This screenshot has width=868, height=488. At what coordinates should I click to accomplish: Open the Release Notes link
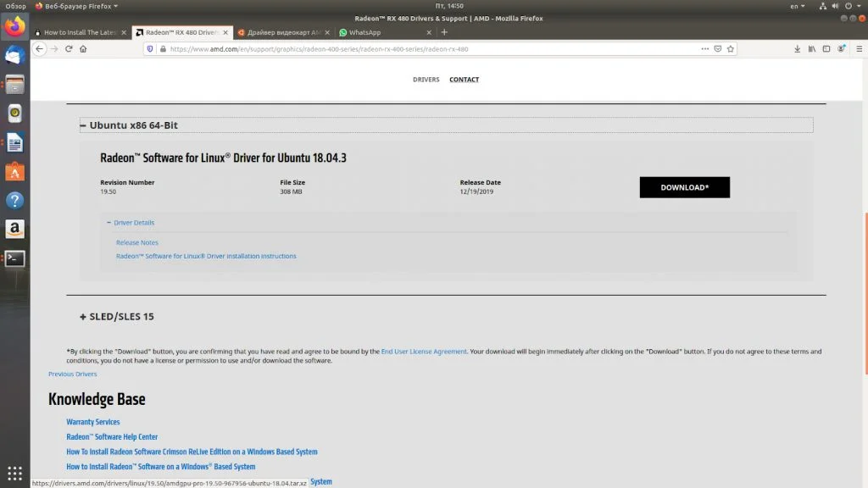click(137, 242)
